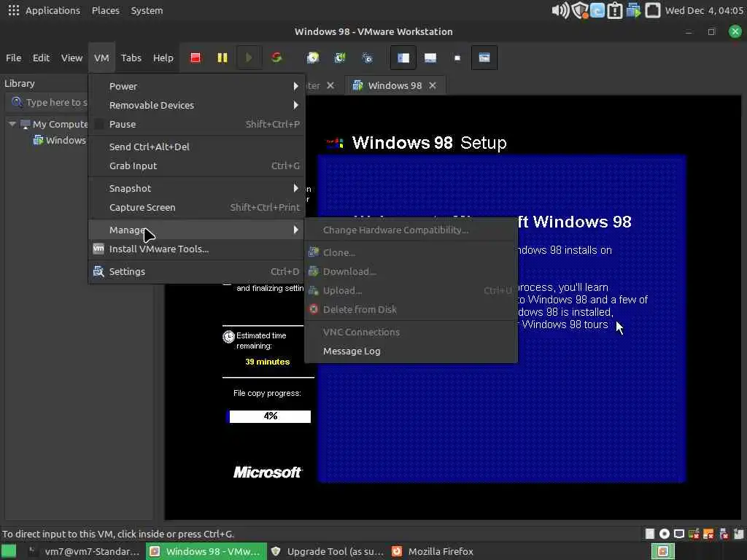Image resolution: width=747 pixels, height=560 pixels.
Task: Click Change Hardware Compatibility... entry
Action: [411, 230]
